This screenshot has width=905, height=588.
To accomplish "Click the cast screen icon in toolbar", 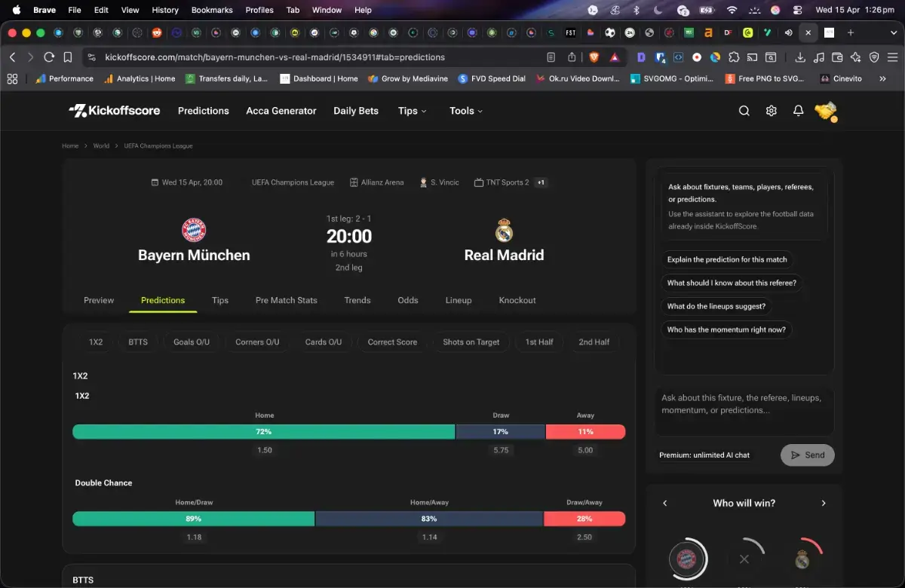I will pos(752,57).
